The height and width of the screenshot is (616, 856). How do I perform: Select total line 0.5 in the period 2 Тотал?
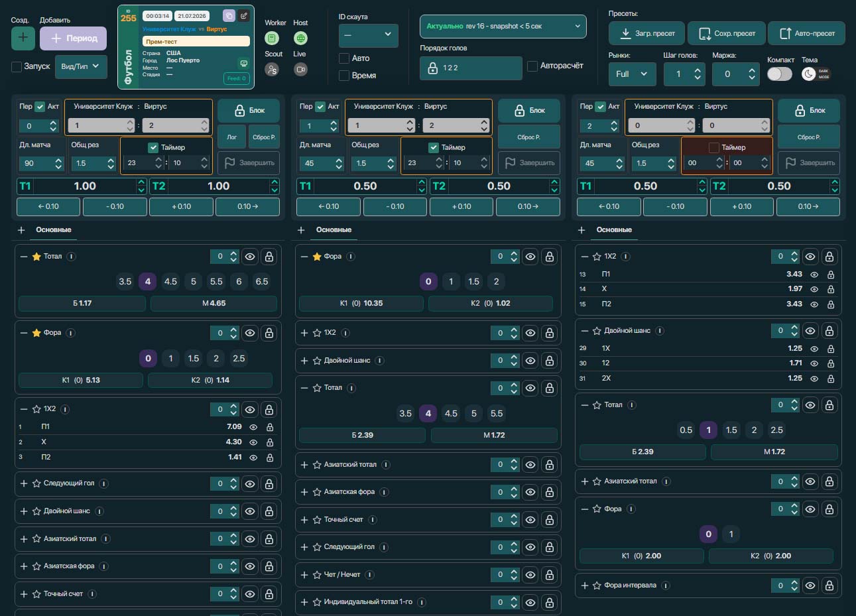click(686, 430)
